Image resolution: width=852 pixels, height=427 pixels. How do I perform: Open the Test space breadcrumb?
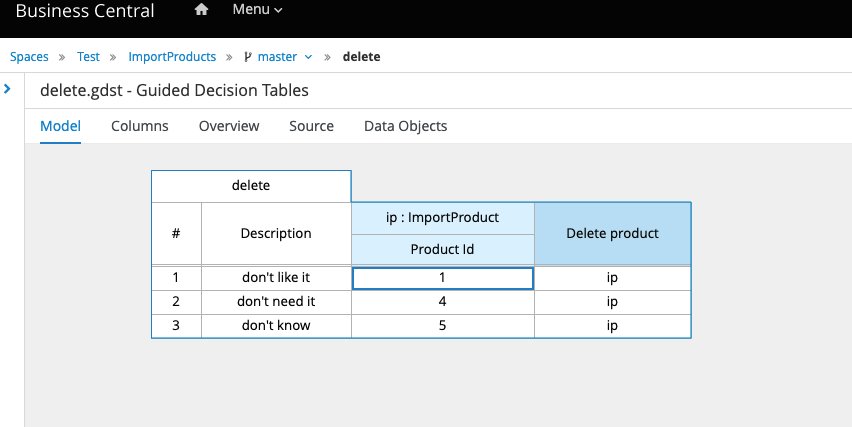click(x=88, y=57)
